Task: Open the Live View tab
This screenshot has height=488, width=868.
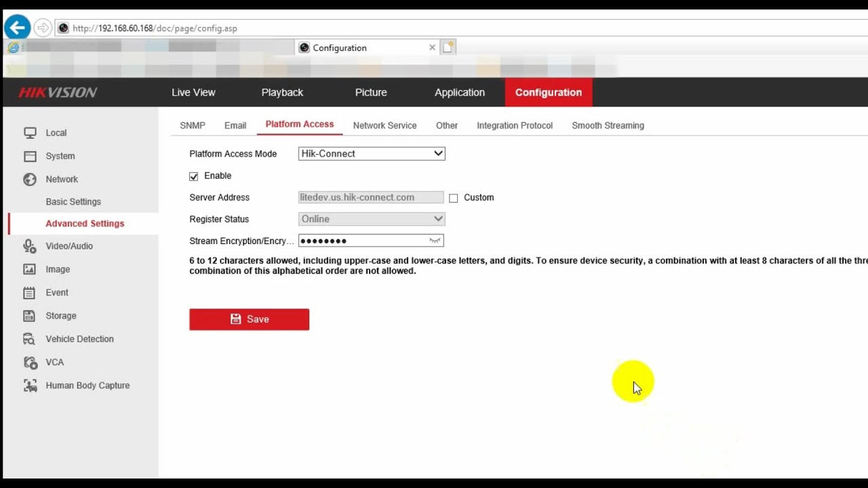Action: pos(193,92)
